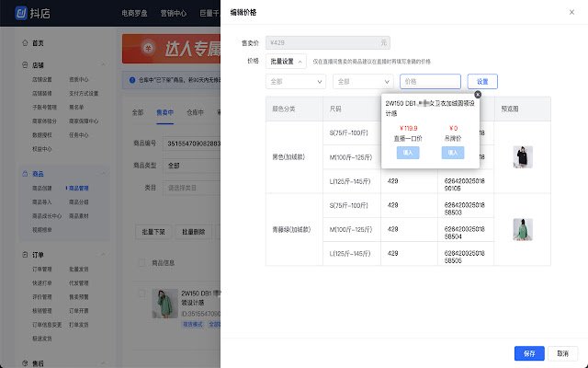The image size is (588, 368).
Task: Toggle the 售后 sidebar section chevron
Action: click(103, 363)
